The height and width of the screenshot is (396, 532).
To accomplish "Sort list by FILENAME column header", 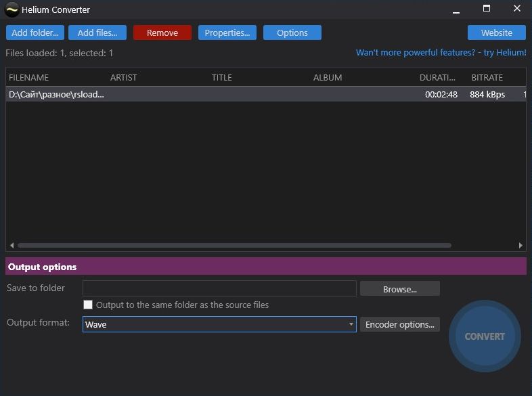I will tap(29, 77).
